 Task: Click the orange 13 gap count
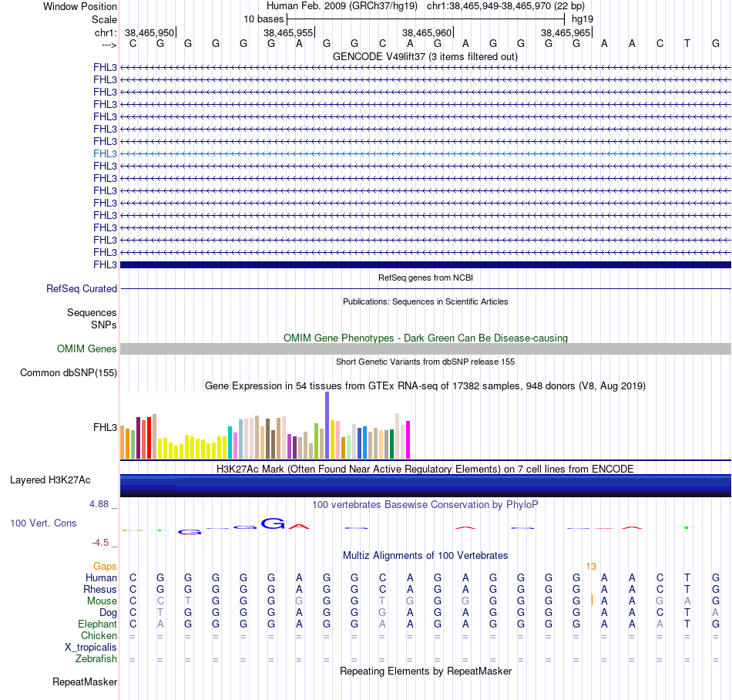click(x=591, y=567)
